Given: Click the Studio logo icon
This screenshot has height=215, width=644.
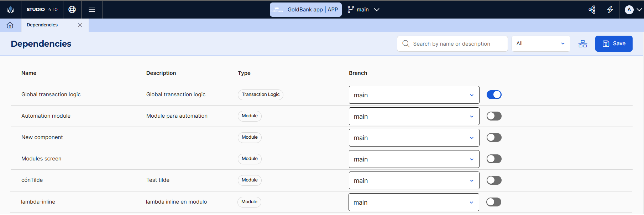Looking at the screenshot, I should tap(10, 10).
